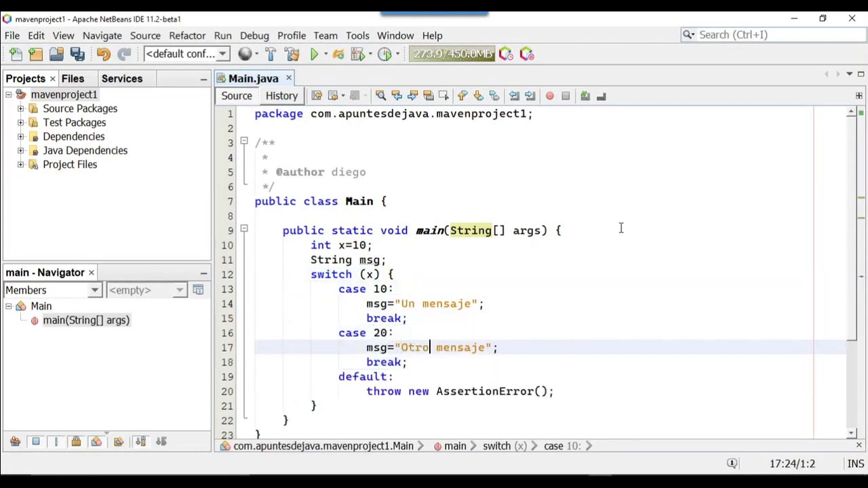Open the Navigate menu

[x=102, y=35]
